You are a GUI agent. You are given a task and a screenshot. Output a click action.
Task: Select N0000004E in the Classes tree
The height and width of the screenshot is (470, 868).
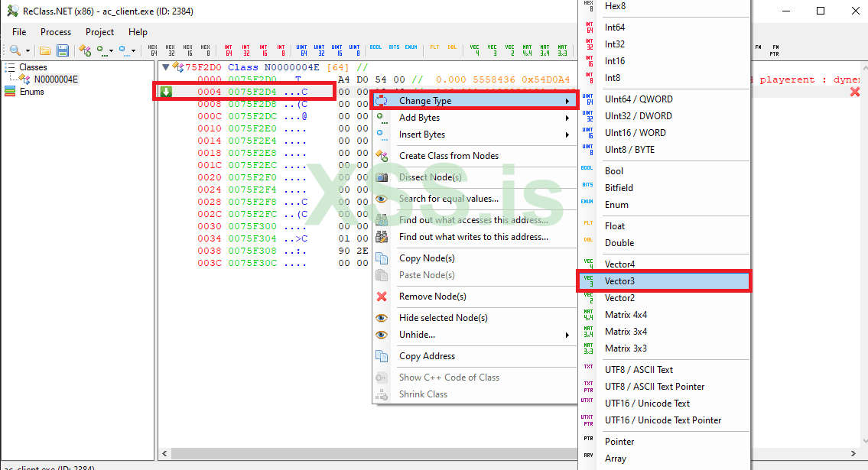[x=56, y=79]
